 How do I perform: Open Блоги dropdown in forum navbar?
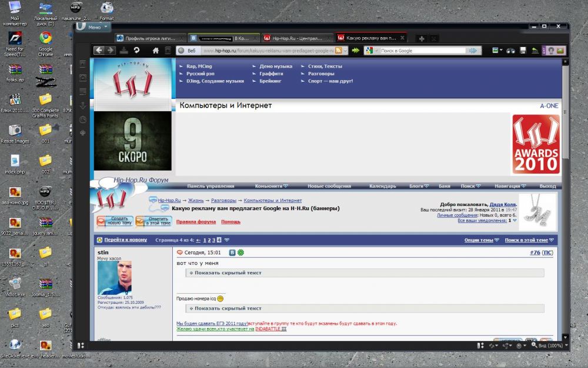(x=419, y=186)
